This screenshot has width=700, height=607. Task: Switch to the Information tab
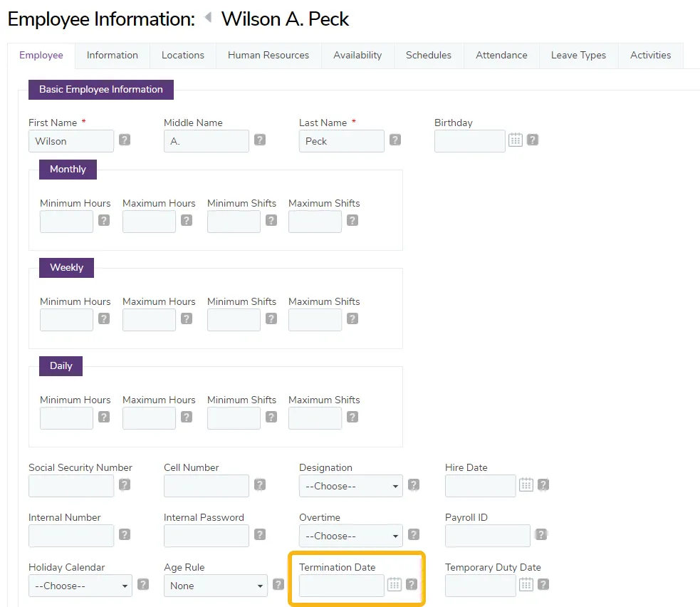point(113,56)
